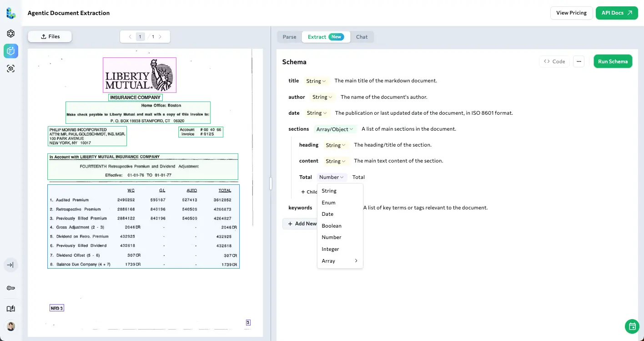The height and width of the screenshot is (341, 644).
Task: Open the sections Array/Object type dropdown
Action: point(335,129)
